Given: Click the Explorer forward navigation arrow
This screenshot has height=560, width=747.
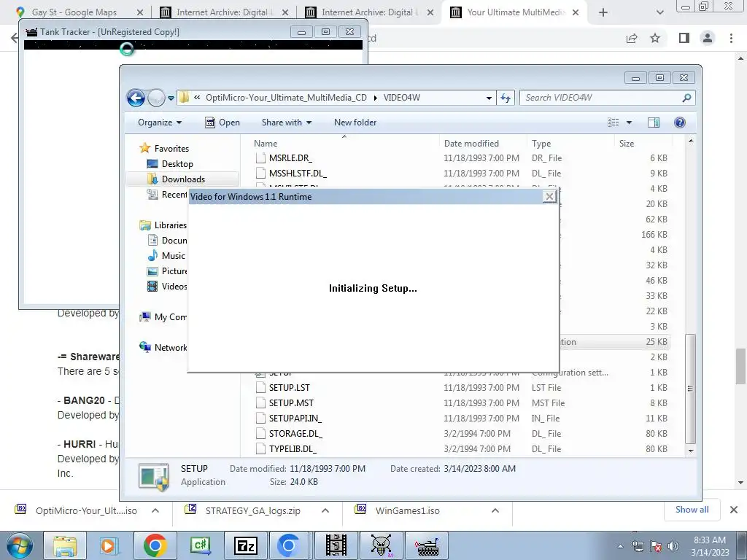Looking at the screenshot, I should (x=156, y=98).
